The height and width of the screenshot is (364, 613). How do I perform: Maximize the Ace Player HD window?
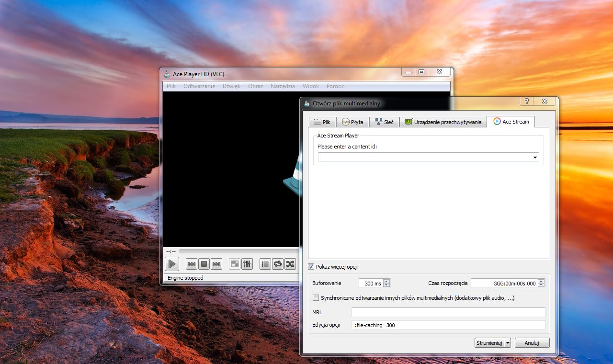pos(421,72)
